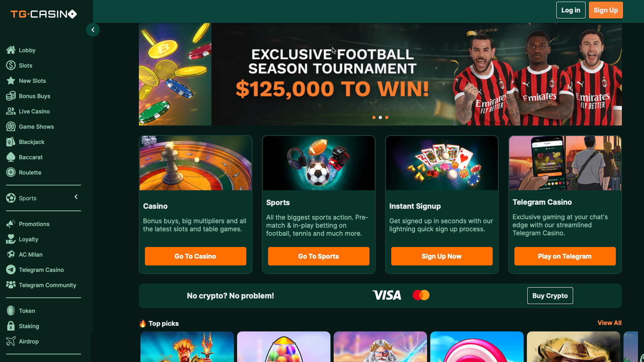The image size is (644, 362).
Task: Click the Buy Crypto button
Action: click(550, 296)
